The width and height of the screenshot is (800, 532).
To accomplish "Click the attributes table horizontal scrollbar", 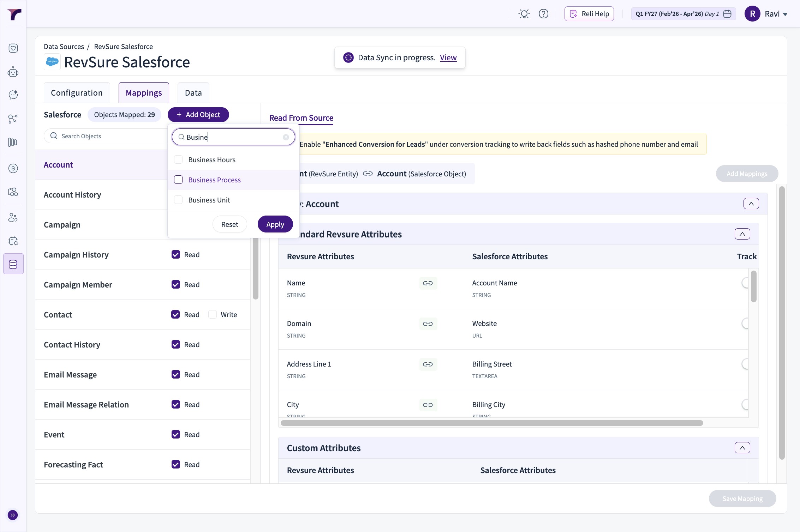I will pyautogui.click(x=491, y=423).
